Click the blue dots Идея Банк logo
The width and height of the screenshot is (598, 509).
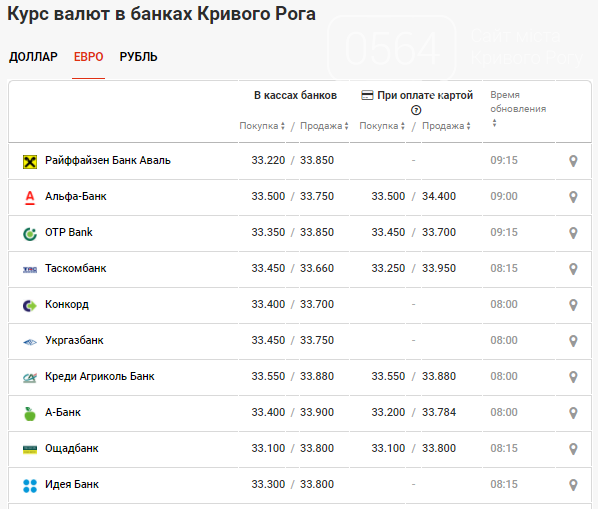coord(30,486)
